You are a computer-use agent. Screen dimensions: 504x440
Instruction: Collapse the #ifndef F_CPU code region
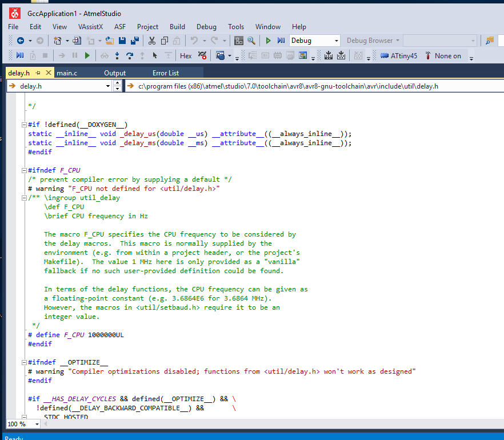(x=23, y=170)
